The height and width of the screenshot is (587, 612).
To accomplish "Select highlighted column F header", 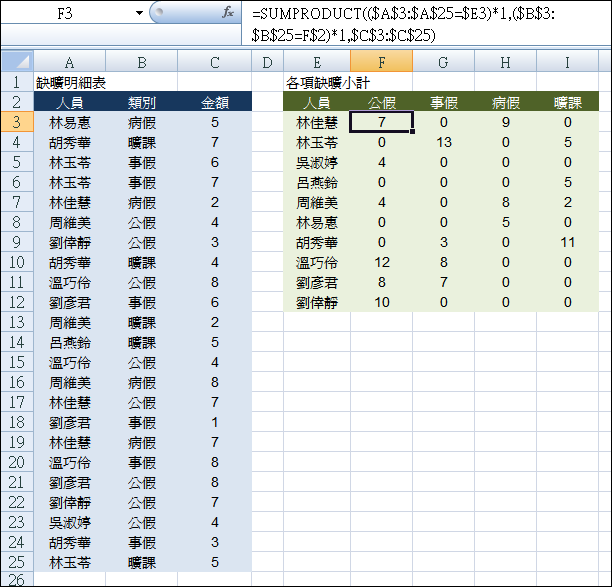I will (x=381, y=62).
